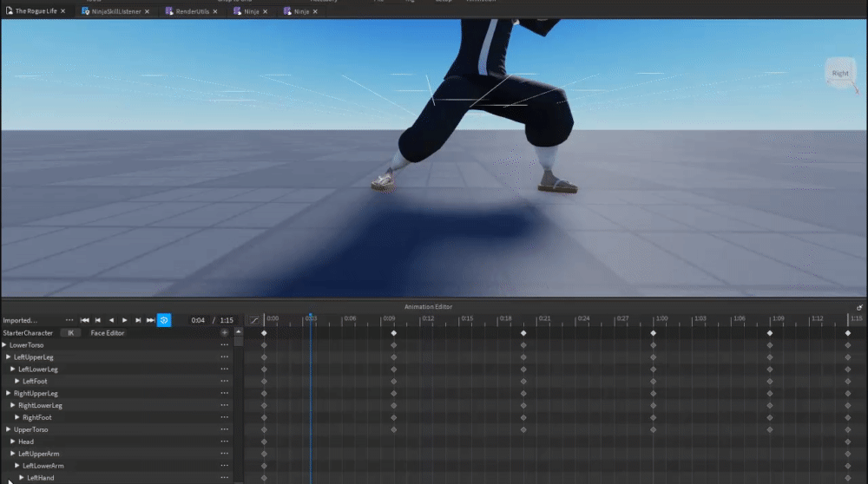This screenshot has width=868, height=484.
Task: Select the StarterCharacter rig label
Action: [x=28, y=333]
